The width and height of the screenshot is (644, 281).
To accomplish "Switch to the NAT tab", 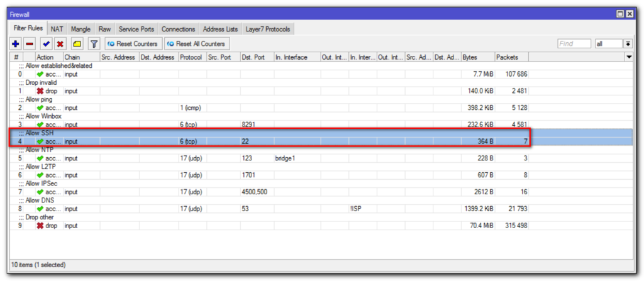I will pyautogui.click(x=57, y=29).
